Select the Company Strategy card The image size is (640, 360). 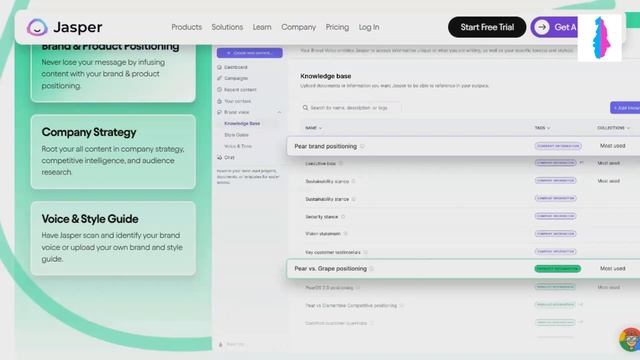click(113, 152)
